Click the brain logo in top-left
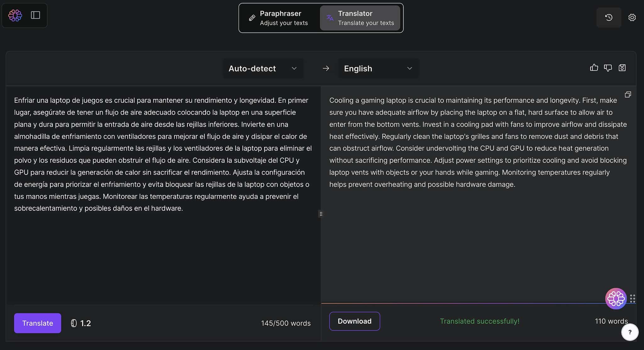 pyautogui.click(x=15, y=15)
